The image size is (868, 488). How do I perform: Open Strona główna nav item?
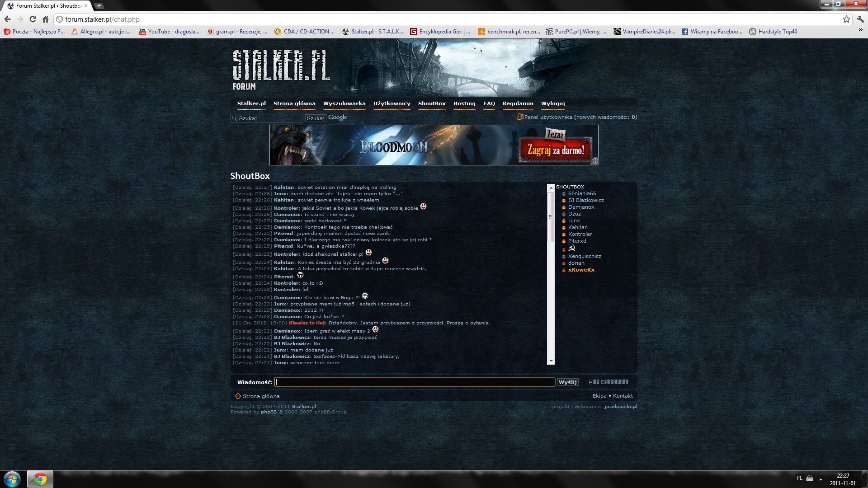click(x=294, y=103)
